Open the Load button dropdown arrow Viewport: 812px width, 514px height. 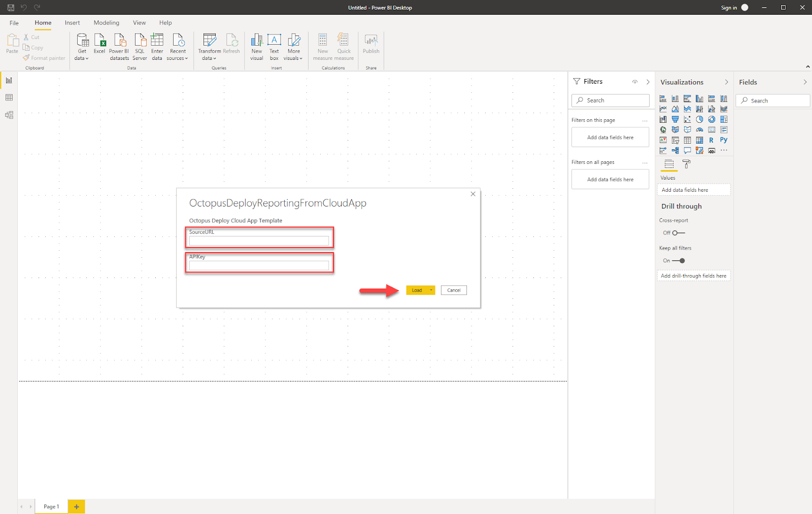click(x=431, y=290)
